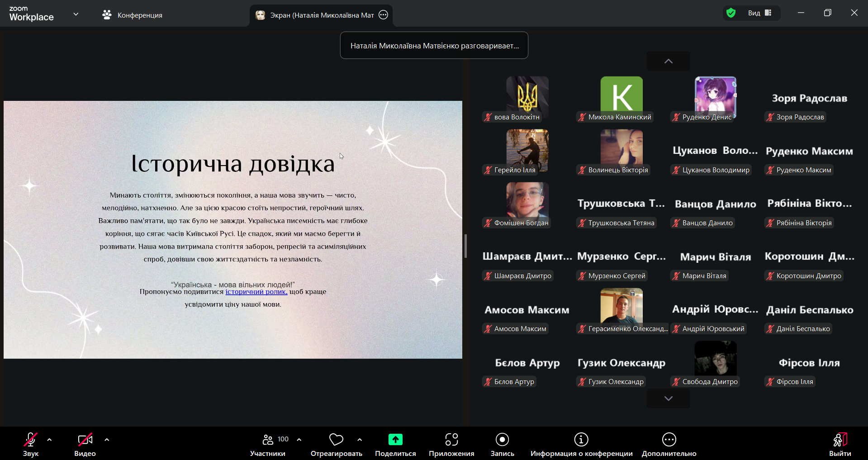Open the Participants panel icon
Screen dimensions: 868x460
268,440
